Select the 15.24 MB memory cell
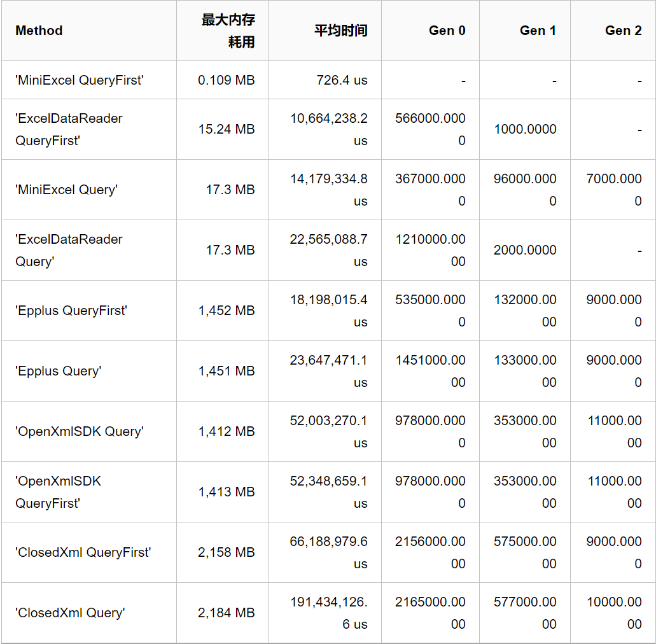This screenshot has width=656, height=644. [226, 129]
